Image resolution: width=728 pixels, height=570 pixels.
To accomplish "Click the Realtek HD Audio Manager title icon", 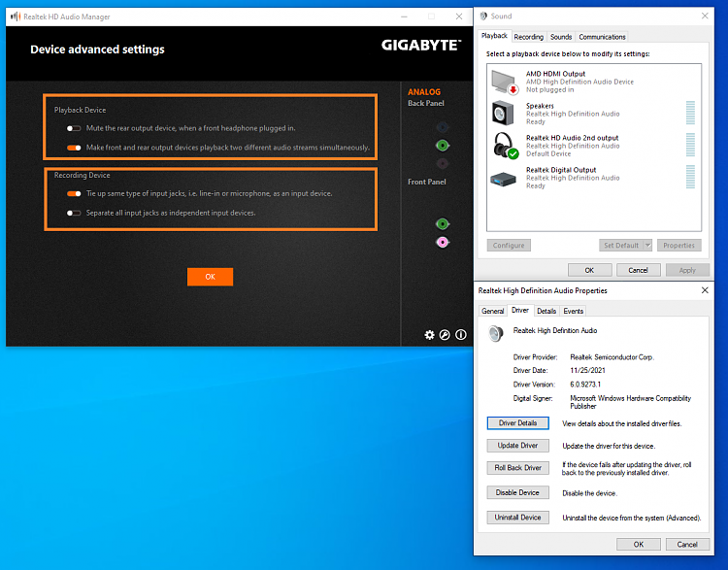I will (16, 17).
